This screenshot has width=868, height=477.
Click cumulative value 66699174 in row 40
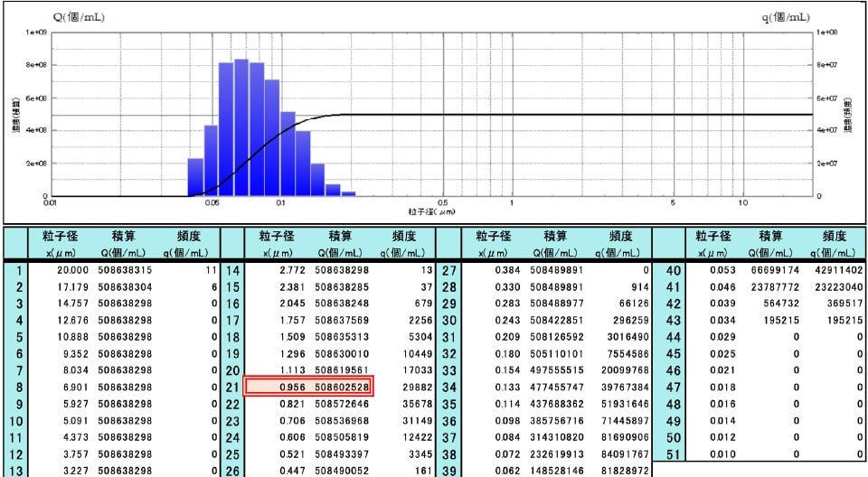[775, 270]
